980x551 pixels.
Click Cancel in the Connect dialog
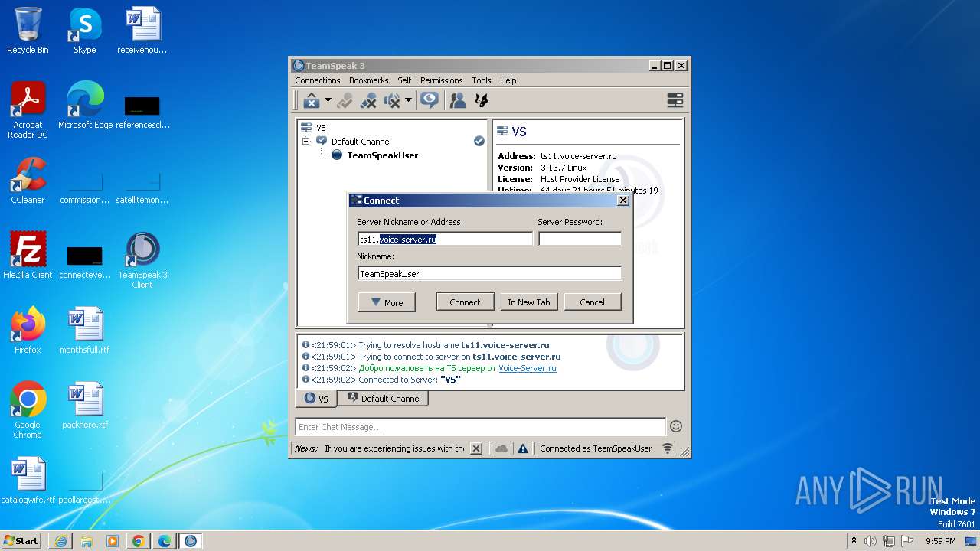[593, 302]
